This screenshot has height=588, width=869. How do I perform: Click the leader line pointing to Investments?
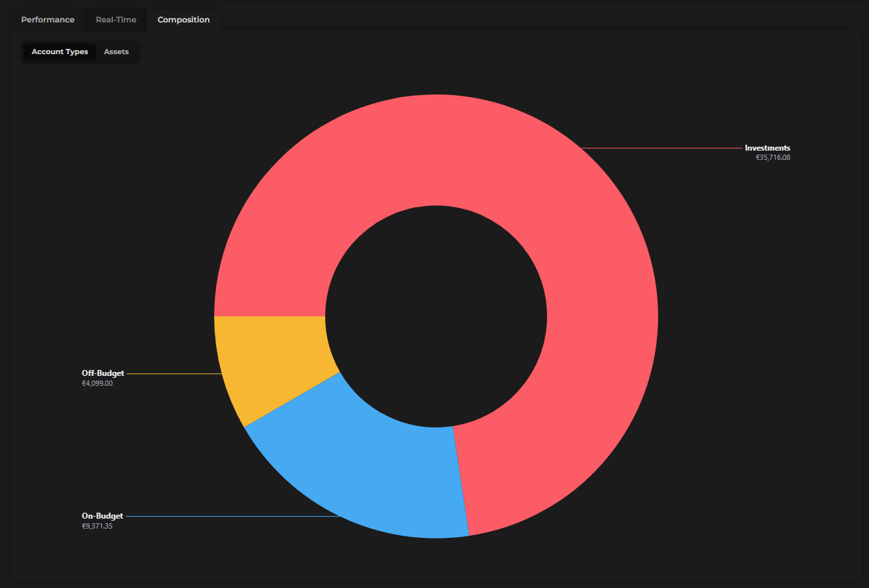661,148
